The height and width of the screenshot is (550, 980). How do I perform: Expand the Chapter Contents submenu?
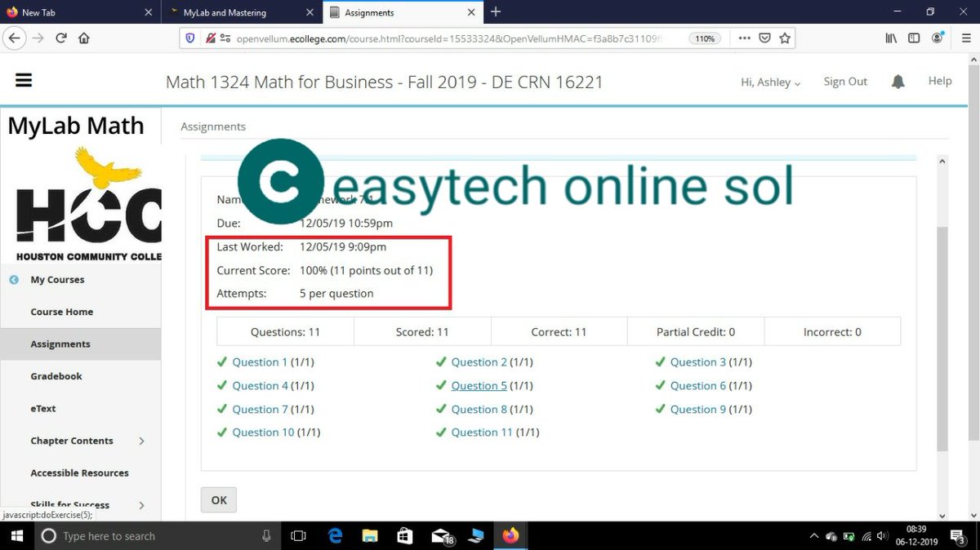(x=141, y=441)
